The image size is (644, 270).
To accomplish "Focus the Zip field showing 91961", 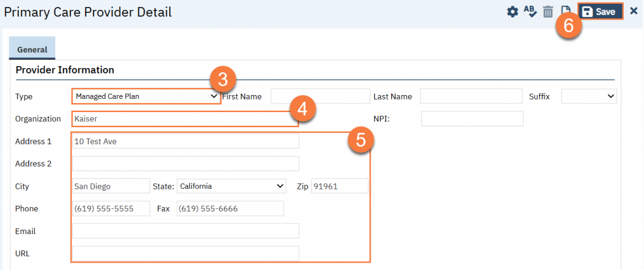I will point(339,186).
